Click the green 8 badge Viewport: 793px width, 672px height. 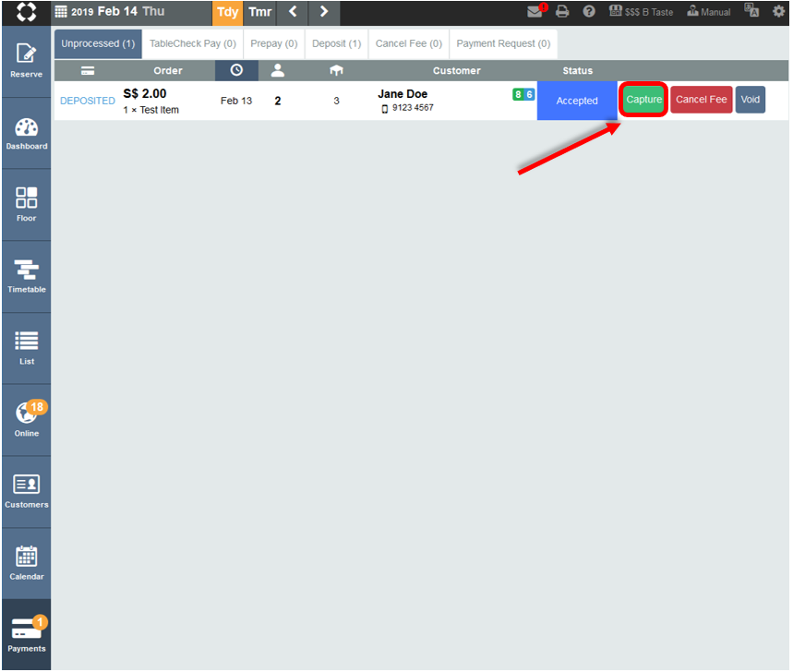pyautogui.click(x=518, y=94)
